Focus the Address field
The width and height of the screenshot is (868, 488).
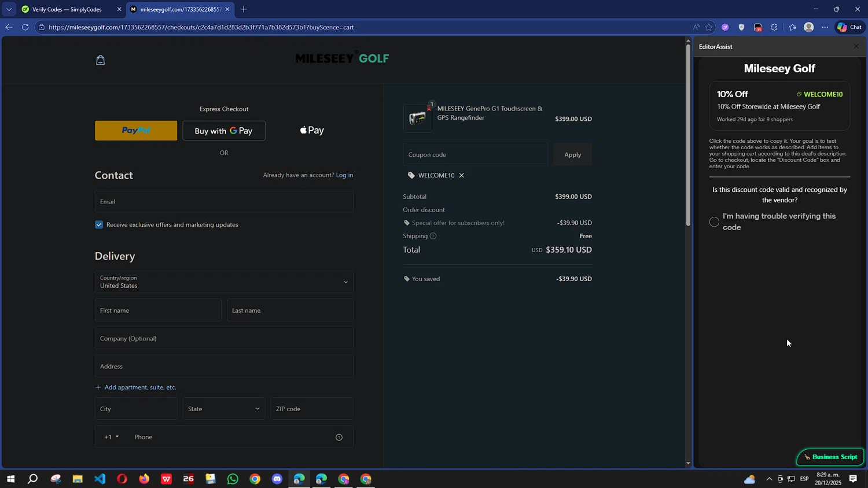click(x=224, y=367)
